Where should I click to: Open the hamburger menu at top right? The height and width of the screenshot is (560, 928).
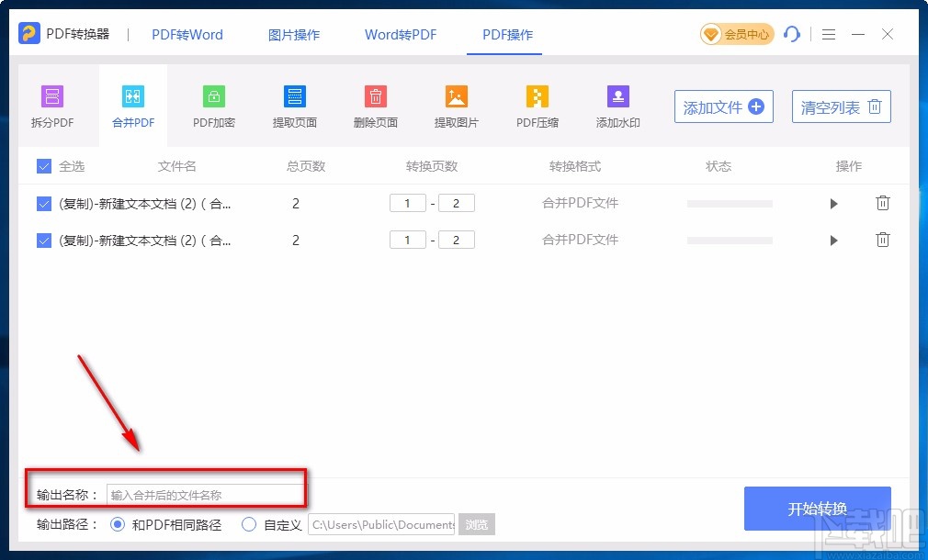(x=828, y=34)
